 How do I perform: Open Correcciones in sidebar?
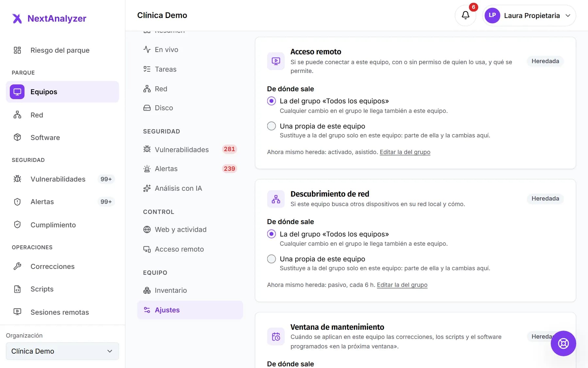[62, 266]
